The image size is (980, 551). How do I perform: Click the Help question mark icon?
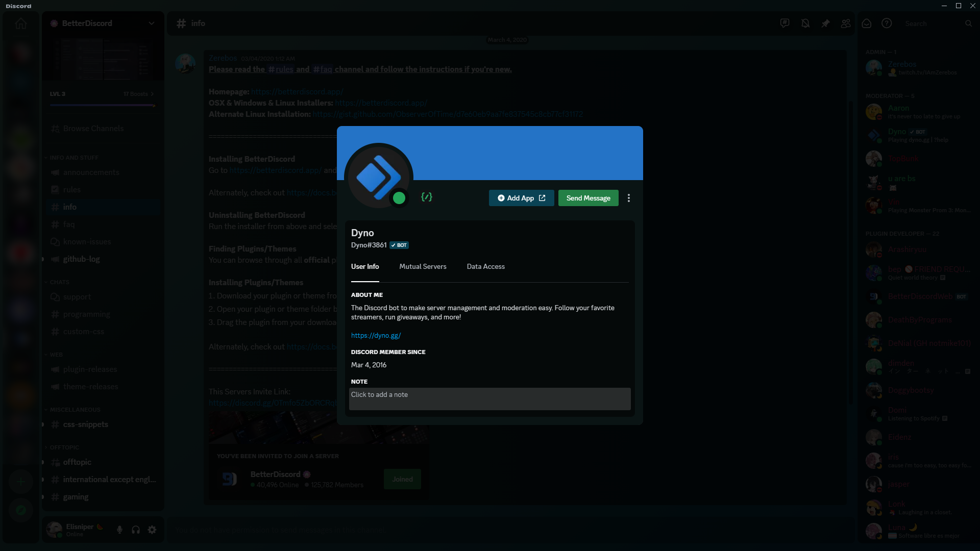pos(887,23)
